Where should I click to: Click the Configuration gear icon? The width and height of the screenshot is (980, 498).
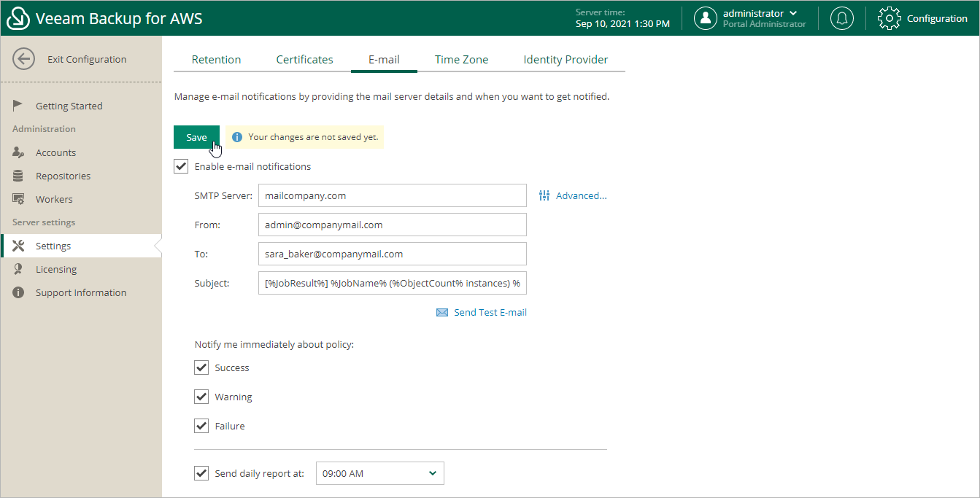pos(889,18)
